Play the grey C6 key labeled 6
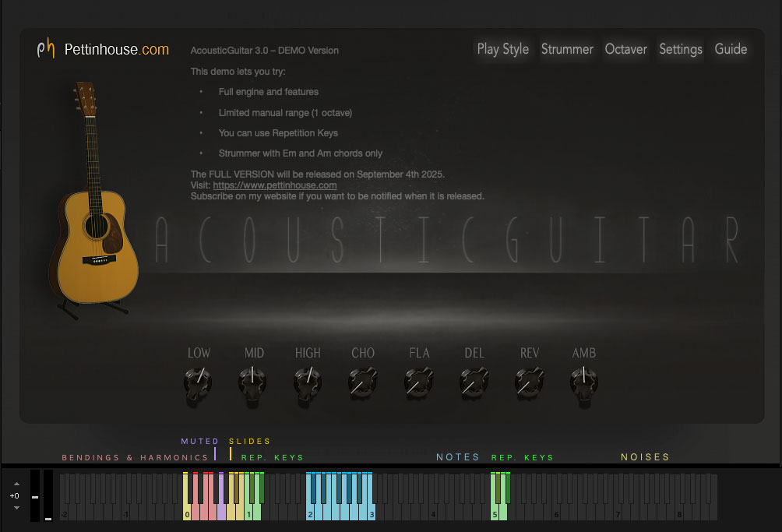 click(555, 511)
